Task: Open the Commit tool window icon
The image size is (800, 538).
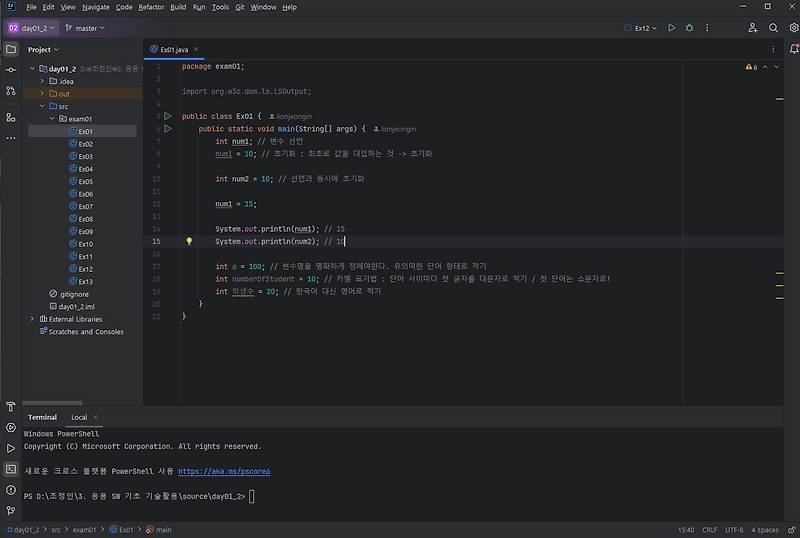Action: [11, 70]
